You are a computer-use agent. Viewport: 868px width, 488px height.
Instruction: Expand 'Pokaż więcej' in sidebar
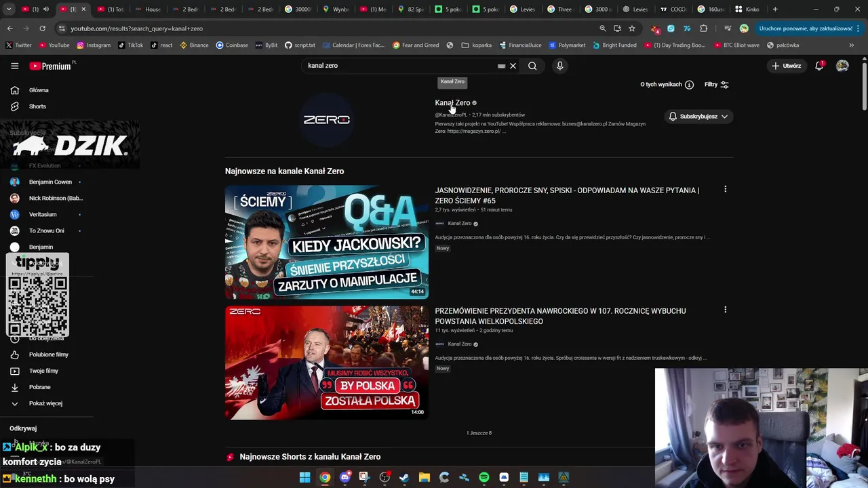[x=47, y=403]
